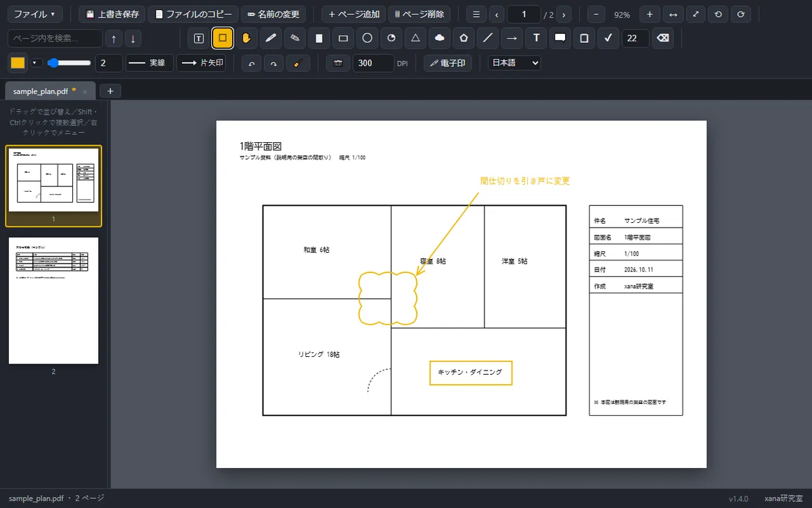Zoom out with the minus button
This screenshot has width=812, height=508.
pyautogui.click(x=596, y=14)
